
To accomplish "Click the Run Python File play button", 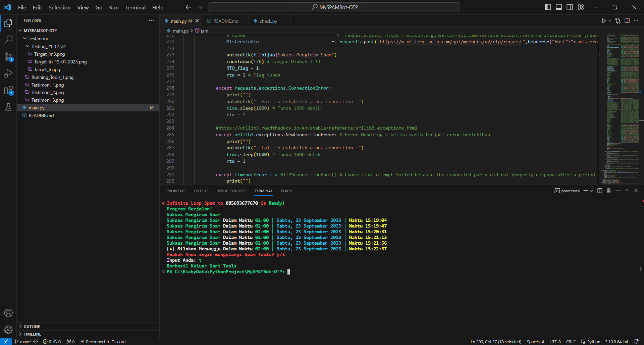I will click(604, 21).
